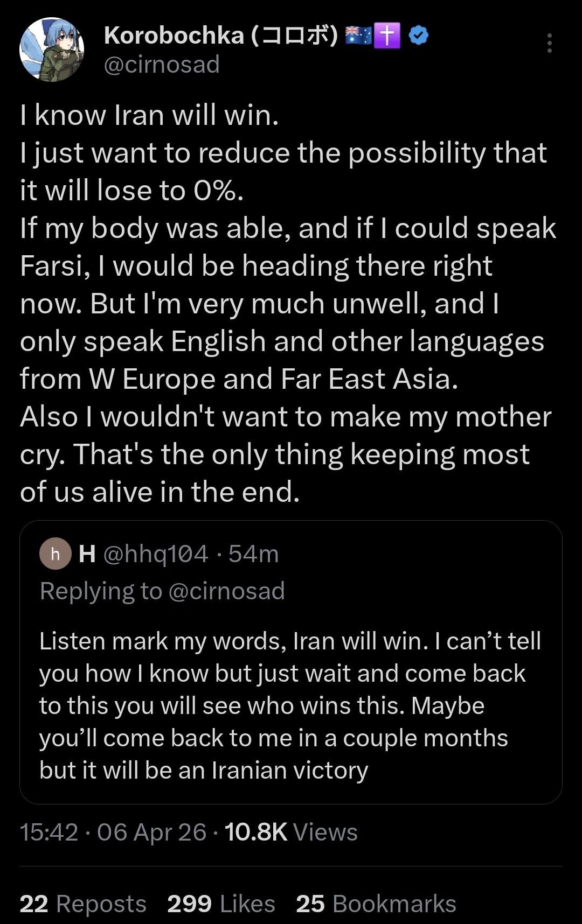Tap Korobochka's profile avatar picture
This screenshot has height=924, width=582.
pyautogui.click(x=52, y=50)
